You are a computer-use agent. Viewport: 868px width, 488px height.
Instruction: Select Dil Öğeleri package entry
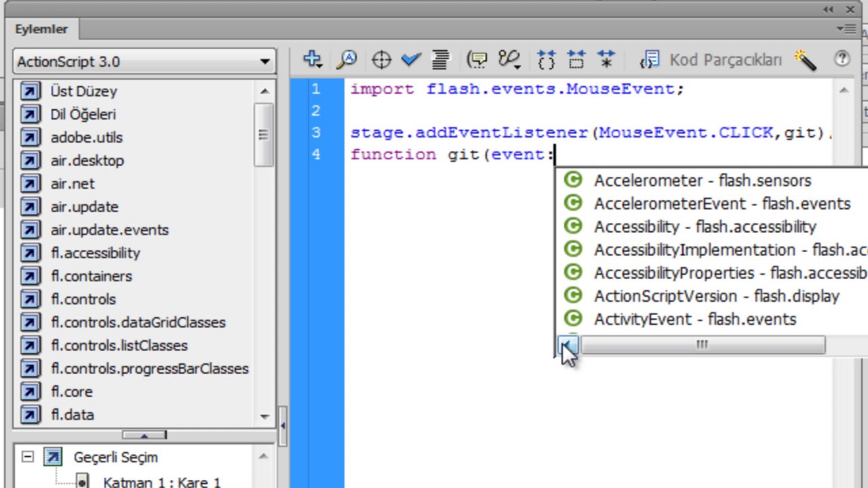[x=83, y=115]
